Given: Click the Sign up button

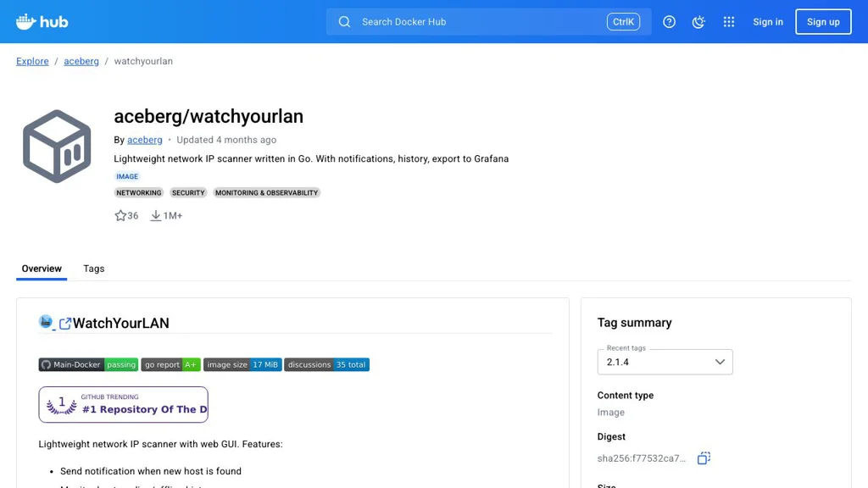Looking at the screenshot, I should click(823, 21).
